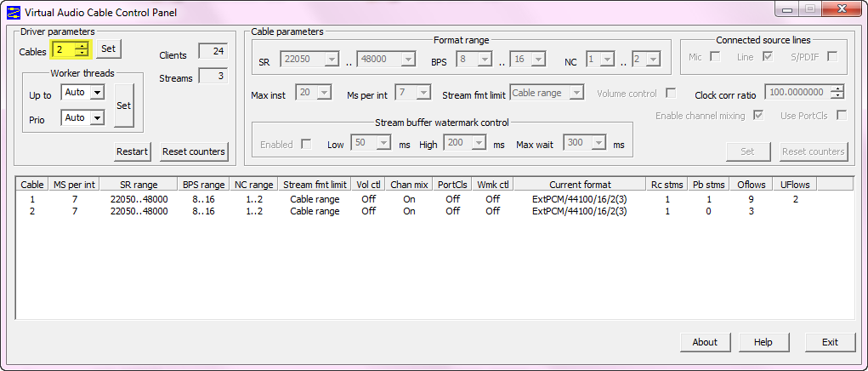Click the Clock corr ratio field
The height and width of the screenshot is (371, 868).
click(799, 93)
